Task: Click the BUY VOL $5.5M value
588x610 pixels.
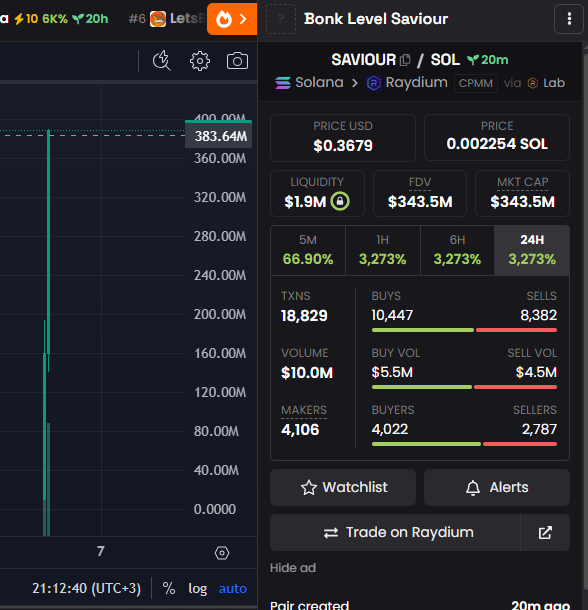Action: [x=392, y=372]
